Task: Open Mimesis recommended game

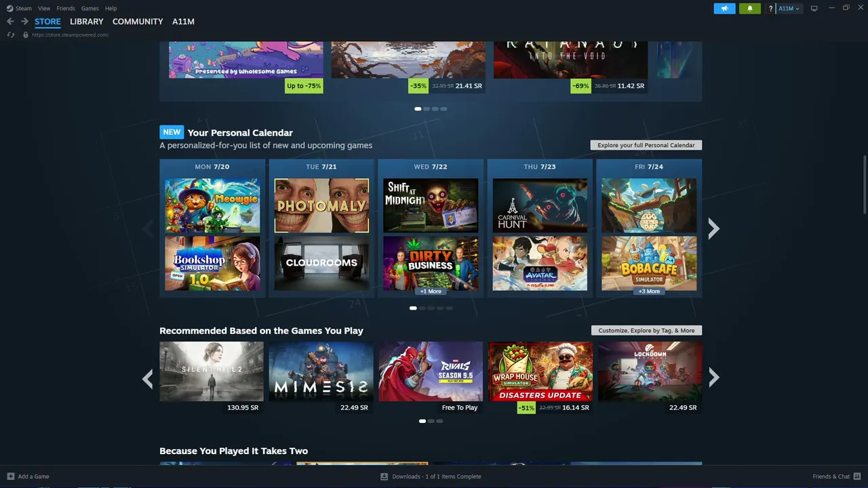Action: click(321, 371)
